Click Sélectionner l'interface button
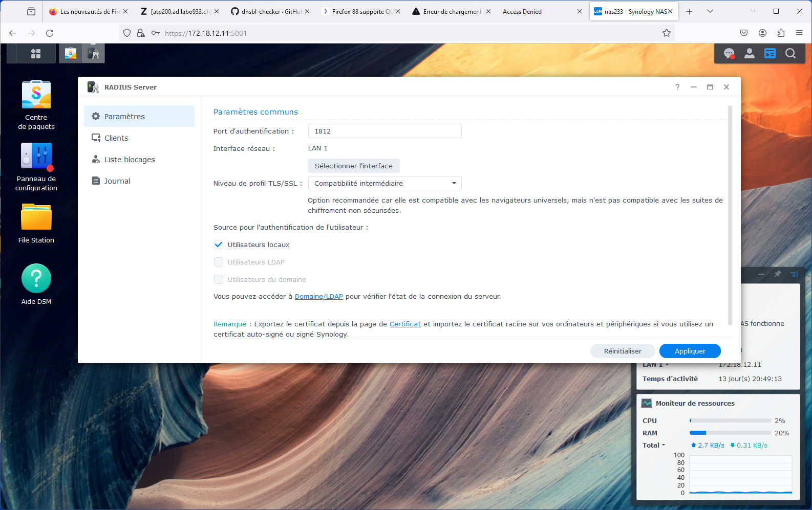The height and width of the screenshot is (510, 812). 354,166
